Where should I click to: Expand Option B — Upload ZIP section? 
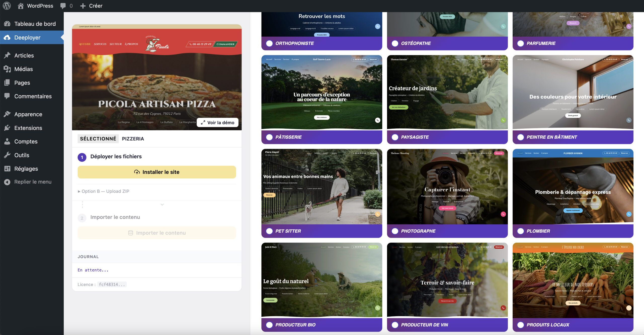coord(104,191)
